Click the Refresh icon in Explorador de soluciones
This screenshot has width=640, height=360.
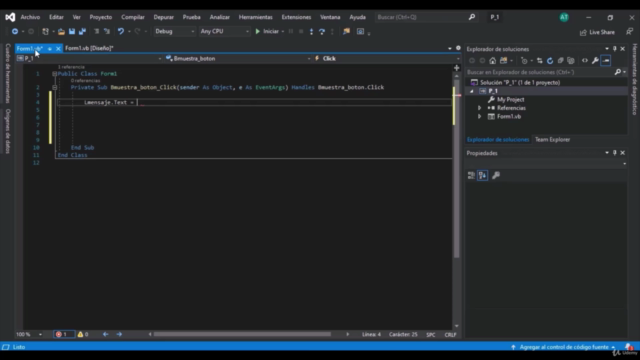coord(550,60)
